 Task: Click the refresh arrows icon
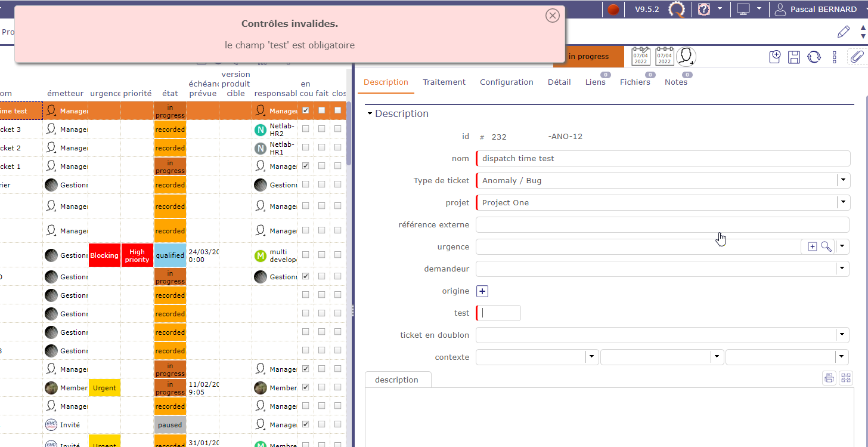point(814,57)
